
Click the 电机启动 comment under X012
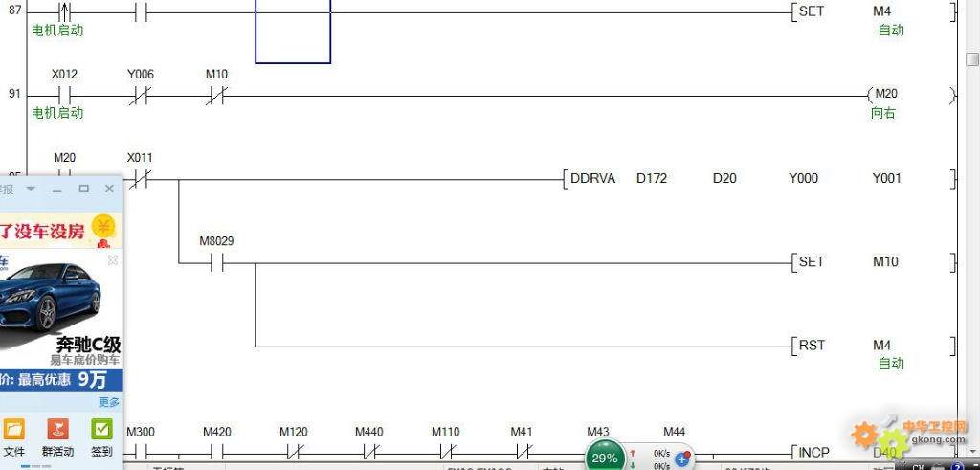coord(57,113)
